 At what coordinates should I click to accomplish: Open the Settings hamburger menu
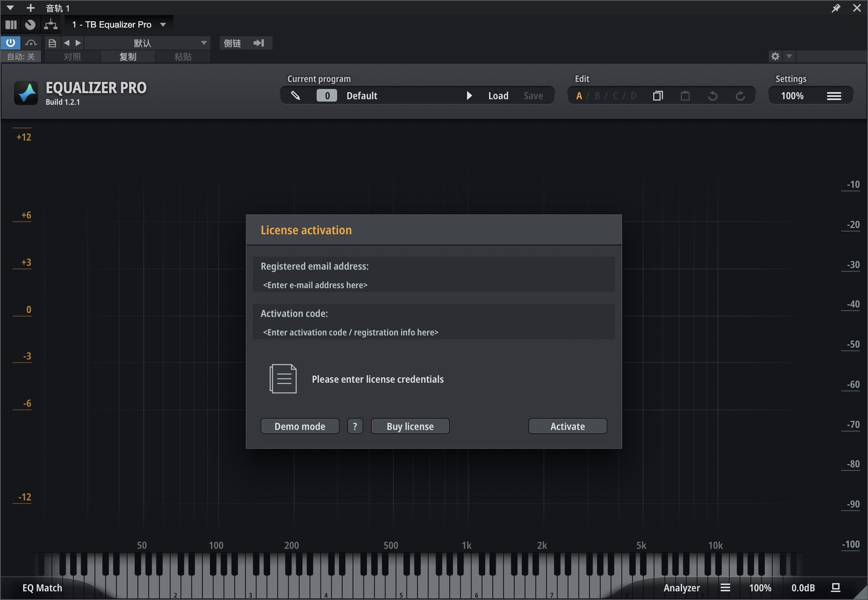click(x=834, y=96)
